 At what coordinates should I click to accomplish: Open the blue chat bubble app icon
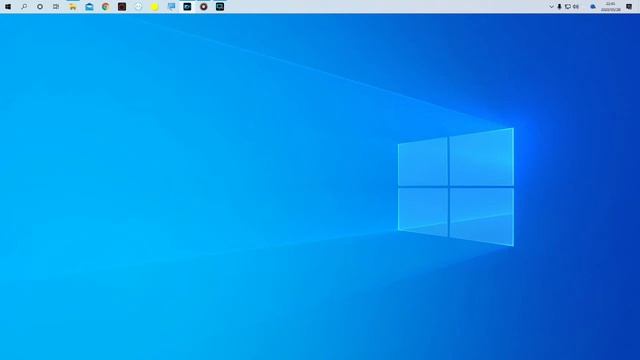(x=171, y=7)
